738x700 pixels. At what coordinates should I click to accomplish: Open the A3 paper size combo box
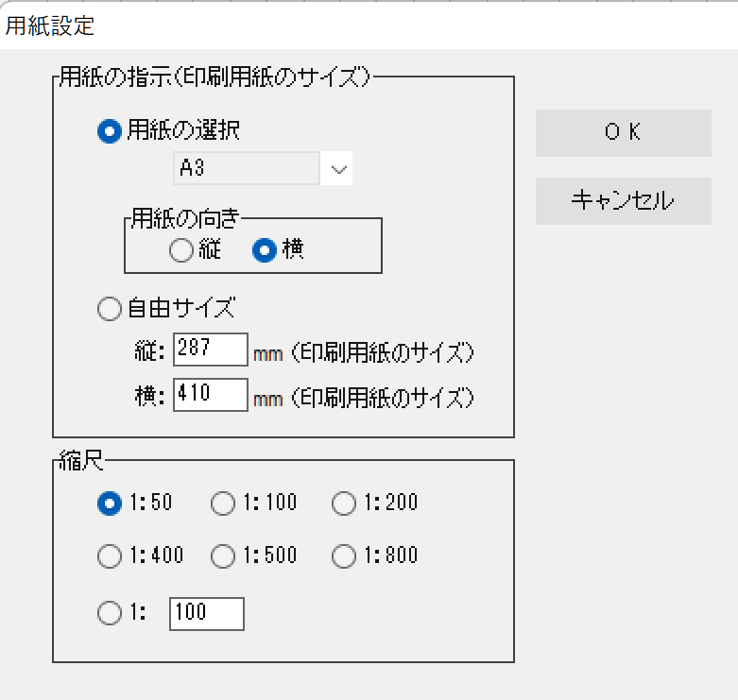pyautogui.click(x=248, y=169)
